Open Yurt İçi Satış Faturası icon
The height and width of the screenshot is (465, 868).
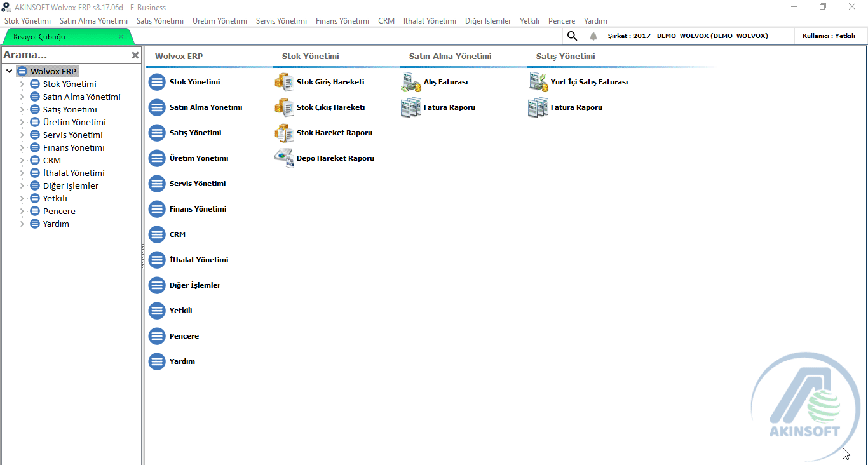coord(538,82)
